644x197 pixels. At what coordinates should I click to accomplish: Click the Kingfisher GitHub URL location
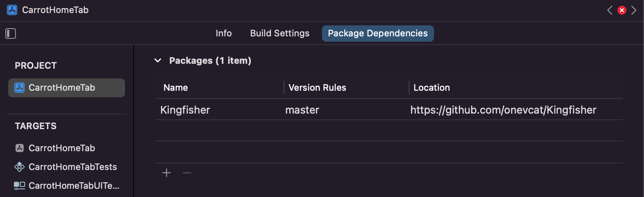503,110
